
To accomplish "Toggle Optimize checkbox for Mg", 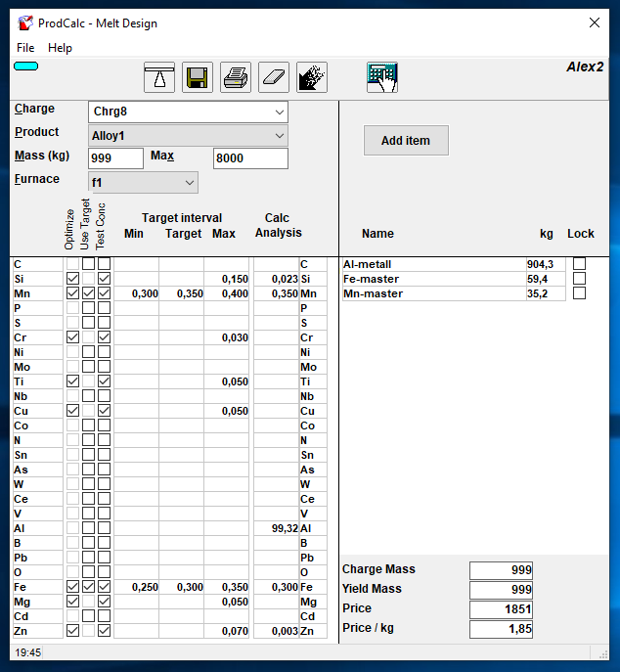I will click(72, 602).
